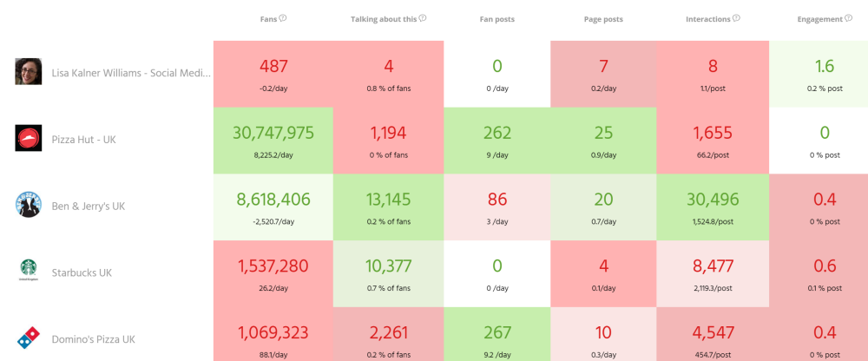Click the Talking about this info icon
The image size is (868, 361).
click(423, 18)
